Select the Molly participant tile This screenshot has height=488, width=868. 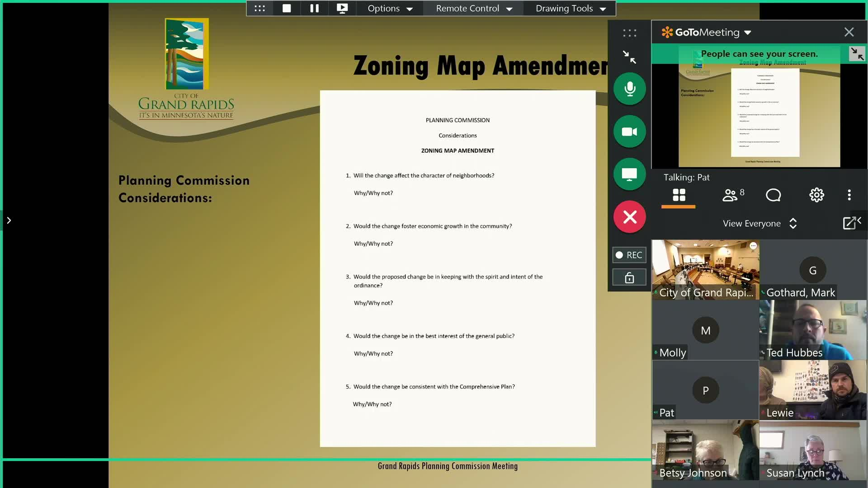click(705, 330)
